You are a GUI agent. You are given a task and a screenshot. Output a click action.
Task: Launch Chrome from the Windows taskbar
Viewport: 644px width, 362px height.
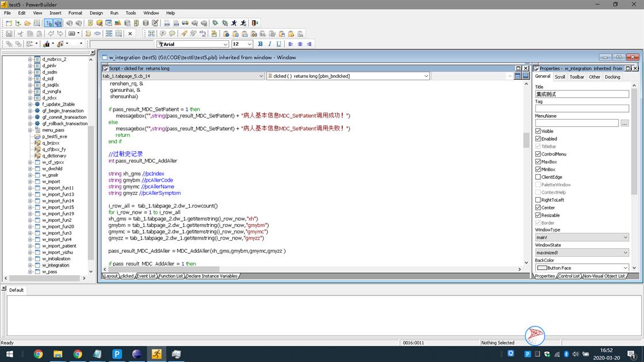[x=38, y=354]
